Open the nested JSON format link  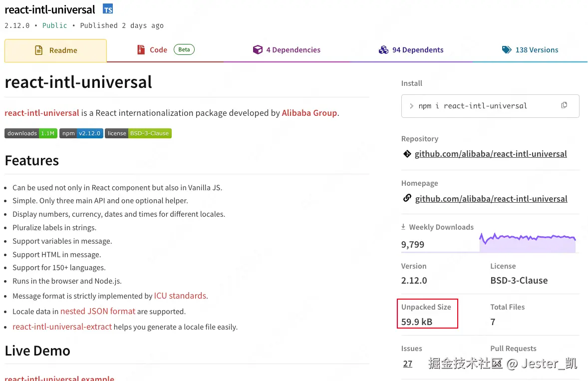(98, 311)
